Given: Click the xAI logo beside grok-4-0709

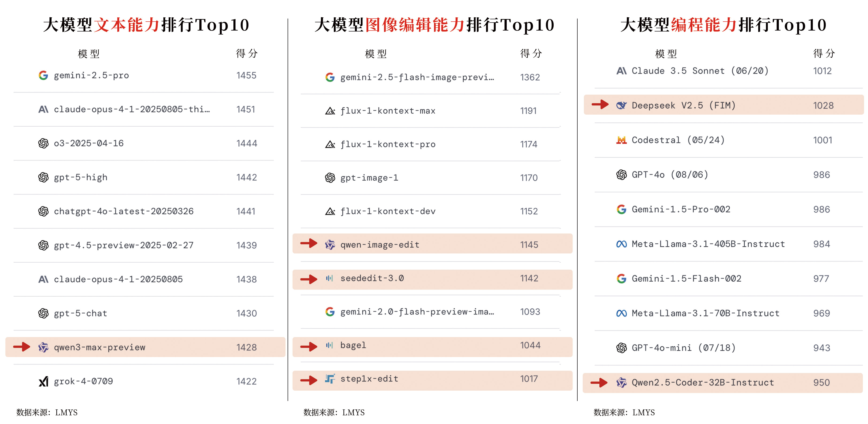Looking at the screenshot, I should [43, 381].
